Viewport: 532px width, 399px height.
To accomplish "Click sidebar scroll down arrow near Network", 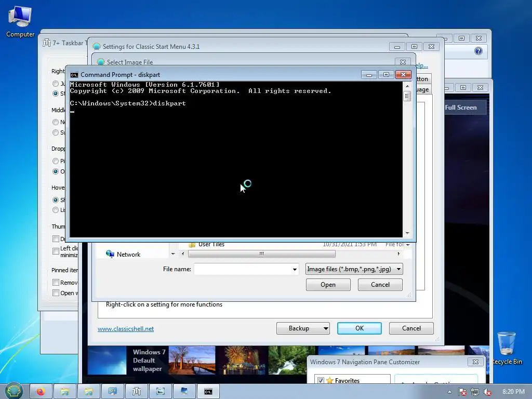I will (x=173, y=254).
